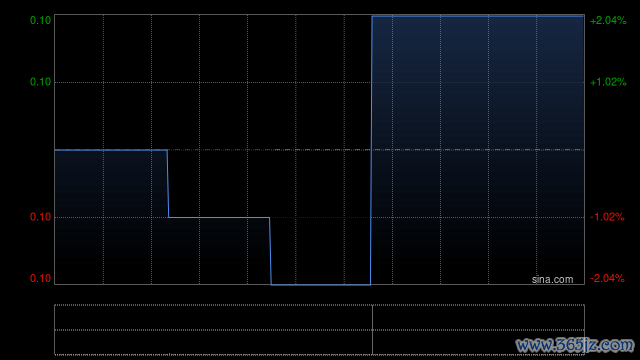Click the red 0.10 label beside the -2.04% gridline
Viewport: 640px width, 360px height.
(x=40, y=278)
